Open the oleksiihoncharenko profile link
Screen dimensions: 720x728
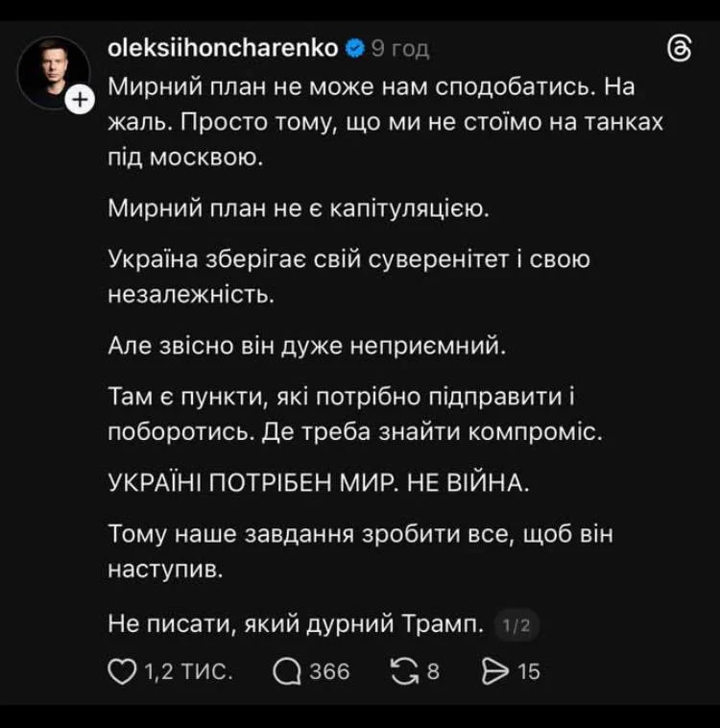pyautogui.click(x=224, y=47)
